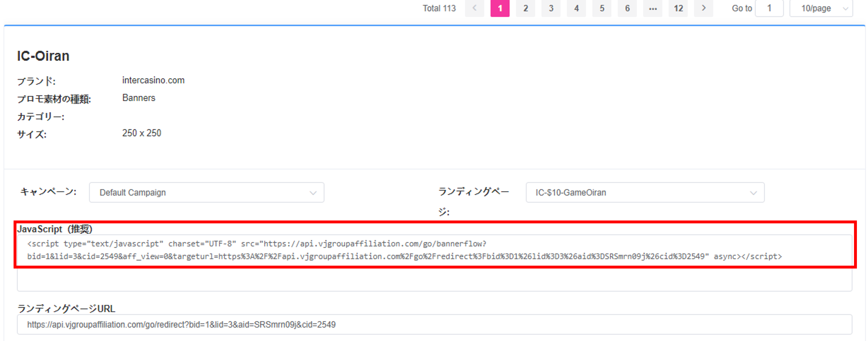Viewport: 868px width, 341px height.
Task: Click the JavaScript (推奨) label
Action: (x=55, y=229)
